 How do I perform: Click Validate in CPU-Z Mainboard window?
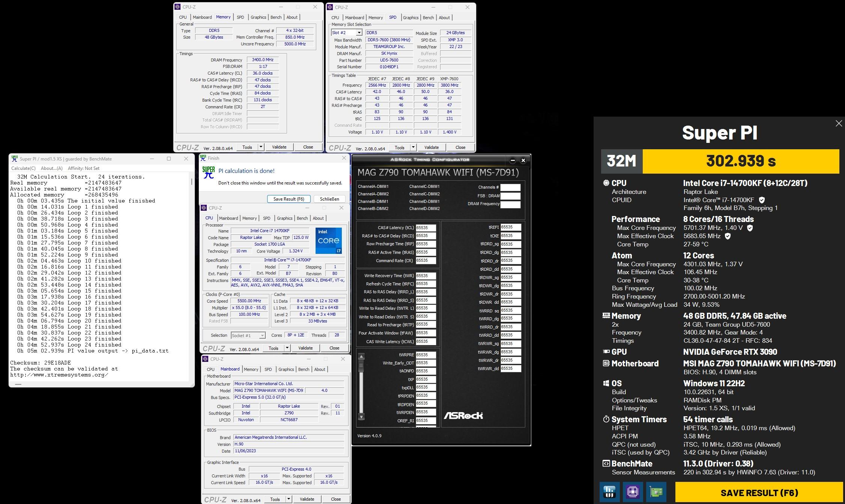click(307, 499)
